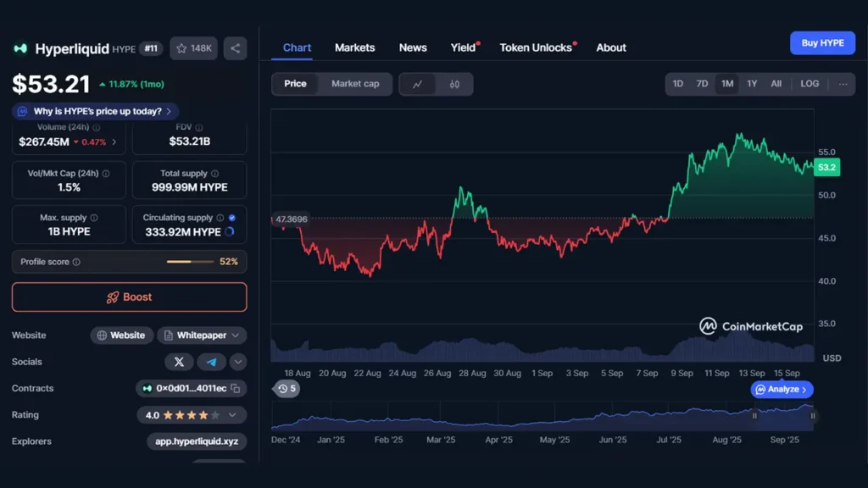Select candlestick chart view icon
868x488 pixels.
pyautogui.click(x=454, y=84)
